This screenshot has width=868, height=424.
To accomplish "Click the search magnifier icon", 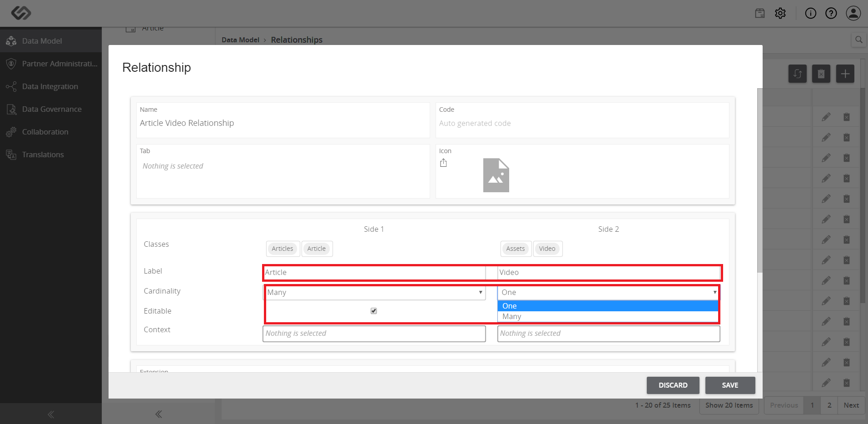I will (859, 40).
